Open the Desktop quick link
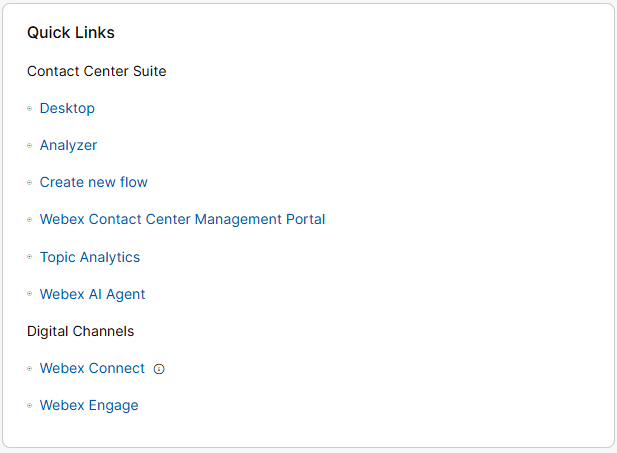This screenshot has height=453, width=617. tap(67, 108)
